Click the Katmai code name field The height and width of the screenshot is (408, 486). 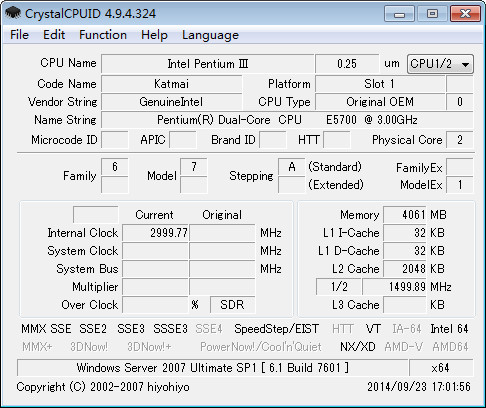pyautogui.click(x=171, y=84)
